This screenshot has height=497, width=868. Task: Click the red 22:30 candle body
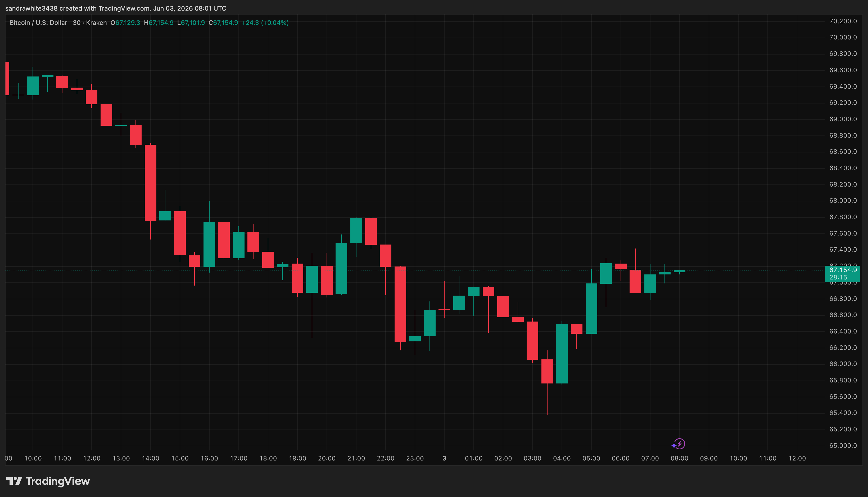coord(400,304)
